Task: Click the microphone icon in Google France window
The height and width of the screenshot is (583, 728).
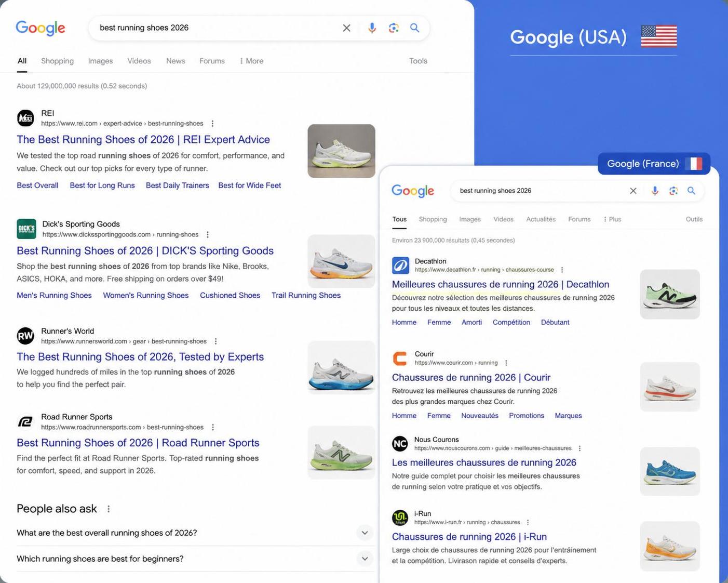Action: [x=655, y=191]
